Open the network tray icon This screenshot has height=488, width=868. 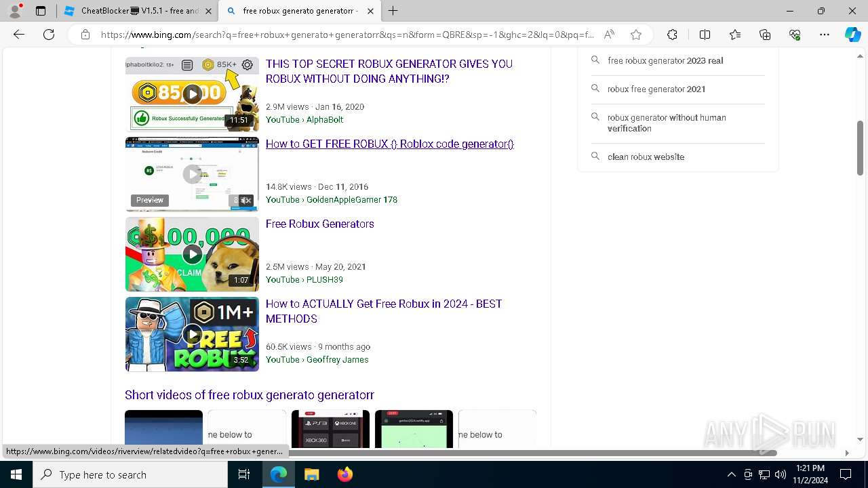764,474
